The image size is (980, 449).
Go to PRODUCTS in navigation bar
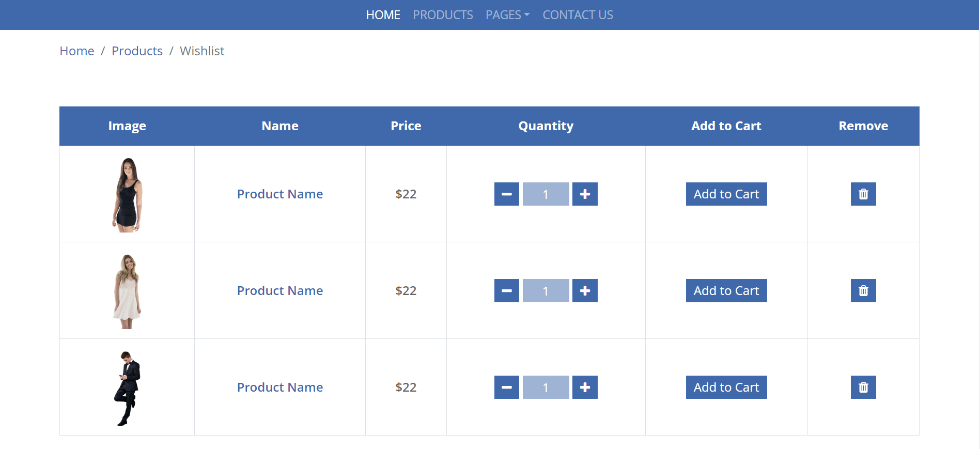pos(443,15)
